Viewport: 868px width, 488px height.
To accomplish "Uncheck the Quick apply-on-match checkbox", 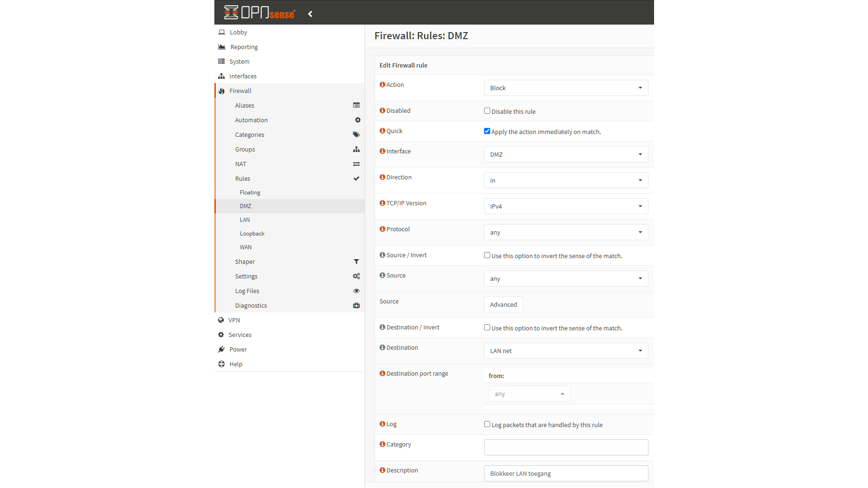I will tap(487, 131).
